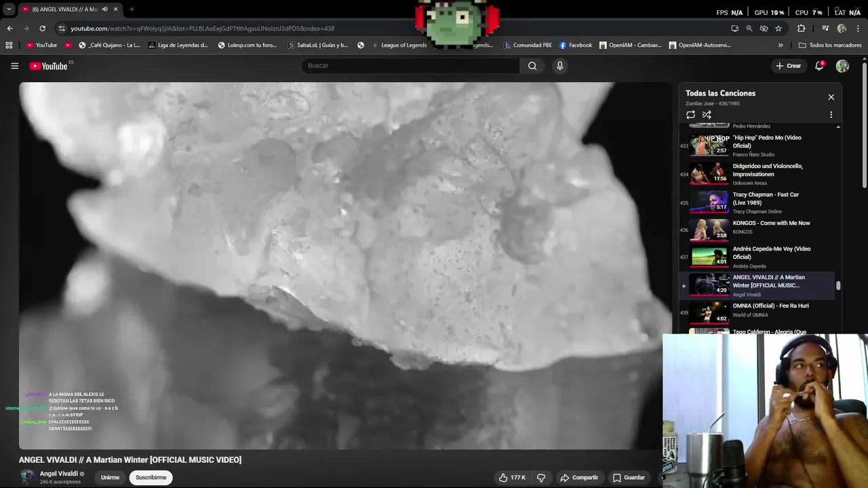Viewport: 868px width, 488px height.
Task: Click the Crear button
Action: click(789, 66)
